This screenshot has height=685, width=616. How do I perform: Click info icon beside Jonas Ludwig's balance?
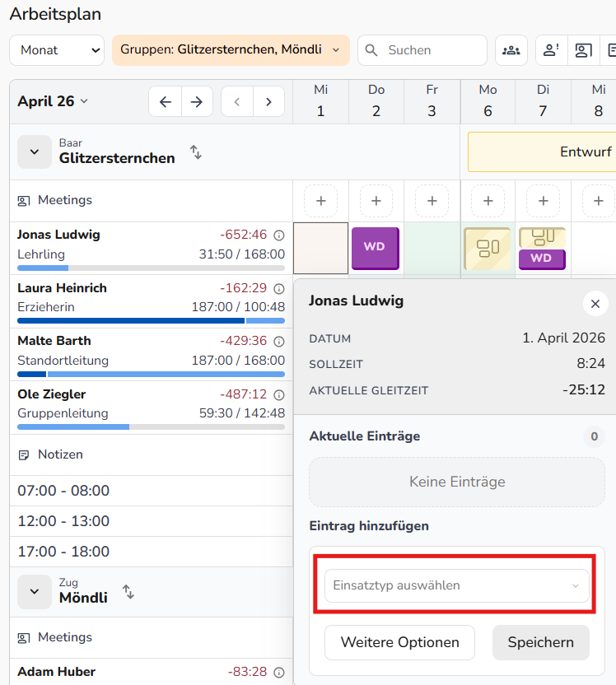click(278, 235)
